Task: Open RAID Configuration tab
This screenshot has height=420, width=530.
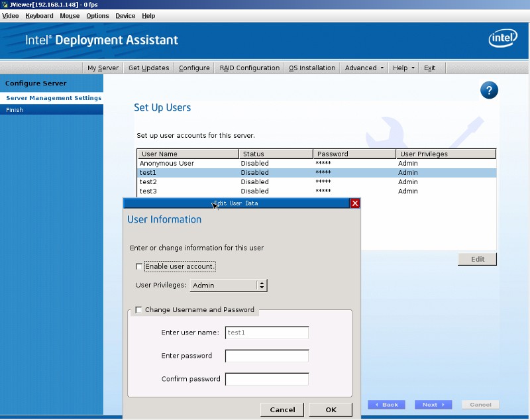Action: 250,68
